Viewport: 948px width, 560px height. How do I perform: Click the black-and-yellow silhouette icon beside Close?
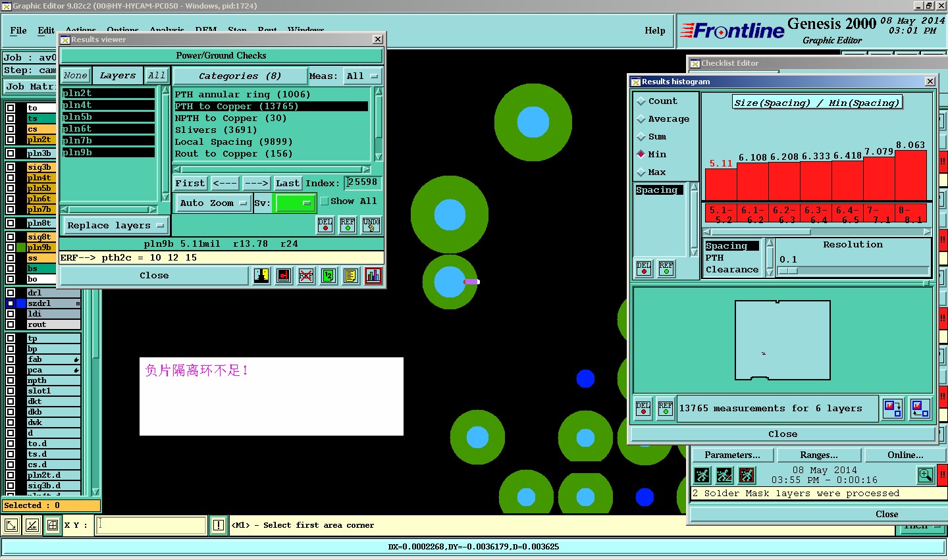[x=262, y=276]
